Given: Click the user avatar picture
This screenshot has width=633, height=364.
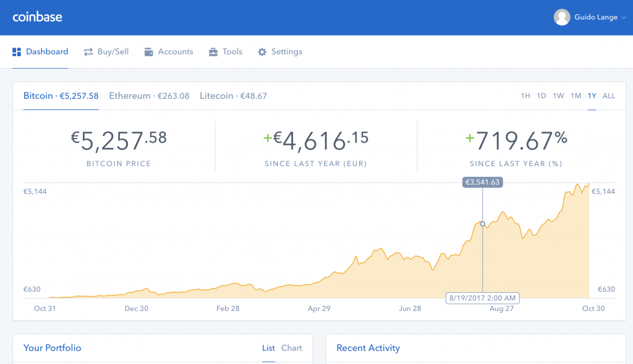Looking at the screenshot, I should (561, 17).
